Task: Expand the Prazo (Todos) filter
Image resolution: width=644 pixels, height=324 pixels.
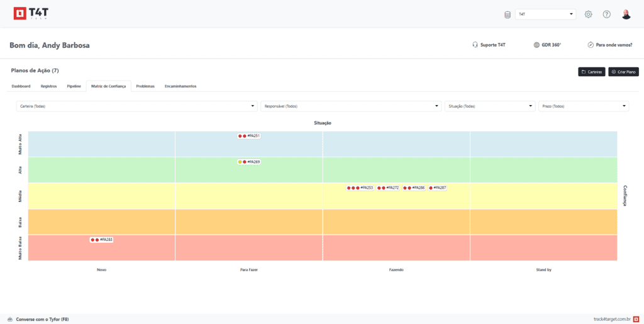Action: (583, 106)
